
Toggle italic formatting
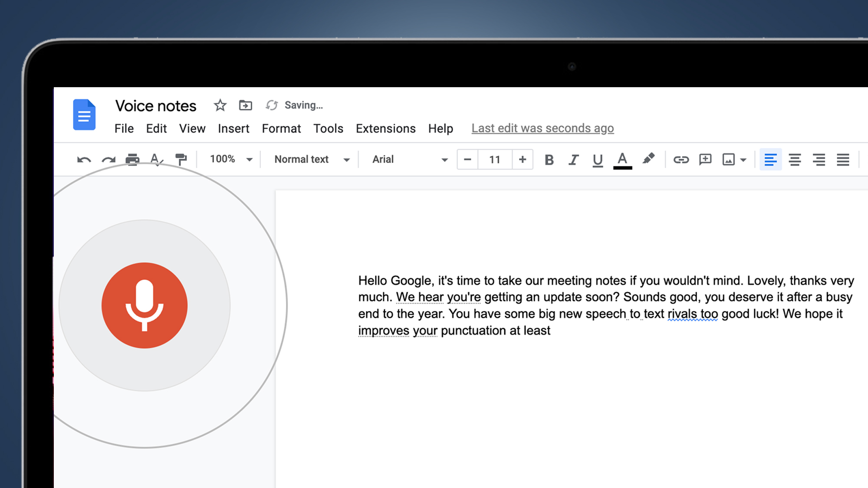point(573,160)
